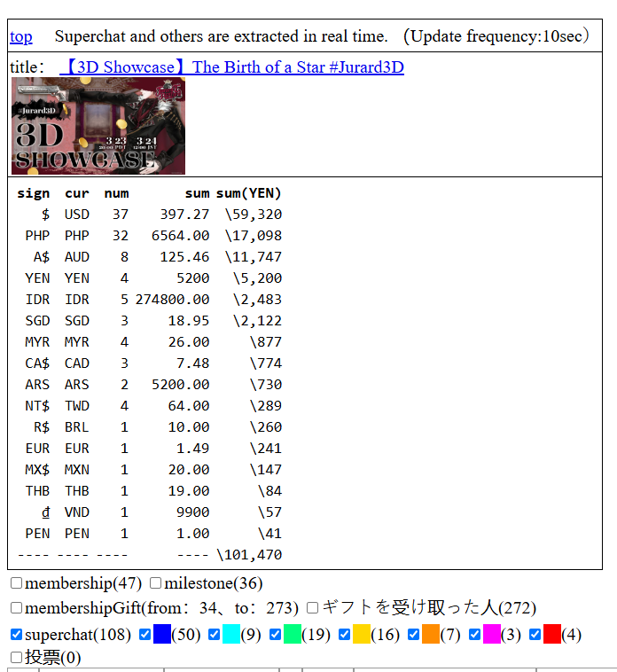The width and height of the screenshot is (617, 672).
Task: Click the SGD amount 18.95
Action: click(x=189, y=321)
